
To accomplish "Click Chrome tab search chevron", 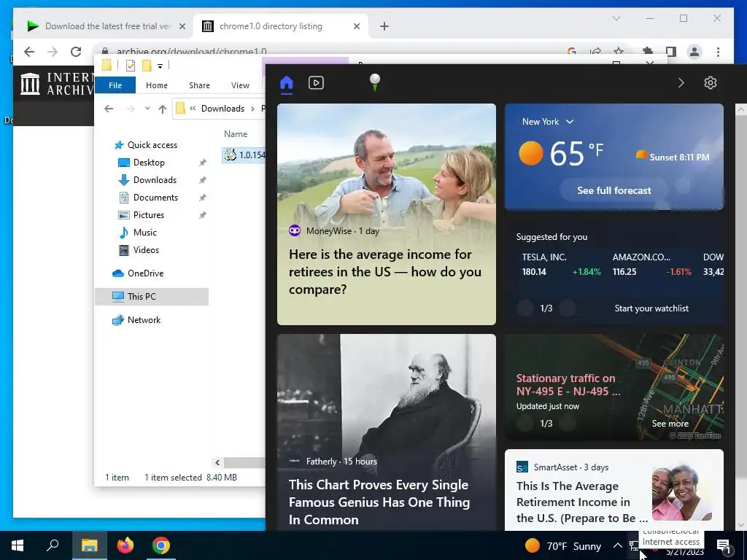I will 616,18.
